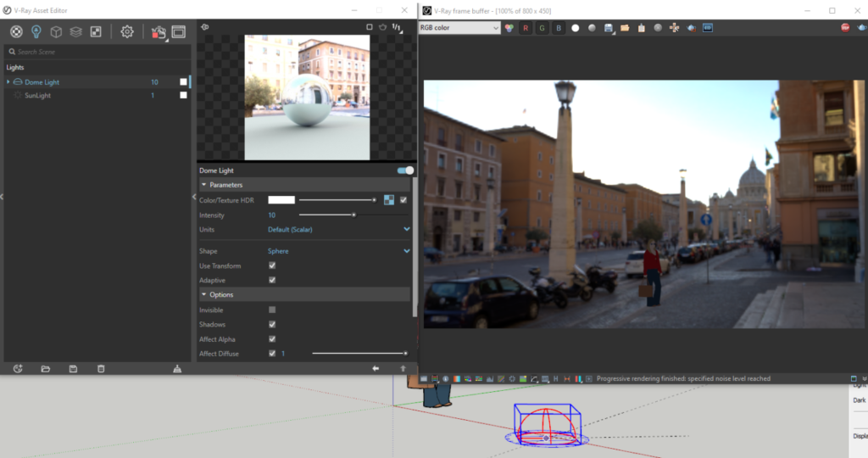Image resolution: width=868 pixels, height=458 pixels.
Task: Switch to RGB channels in frame buffer
Action: point(509,28)
